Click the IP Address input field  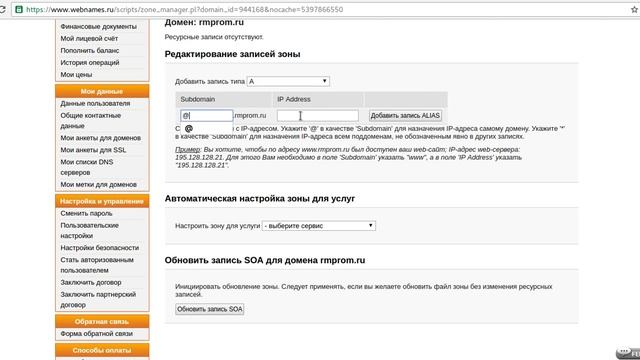click(x=318, y=116)
